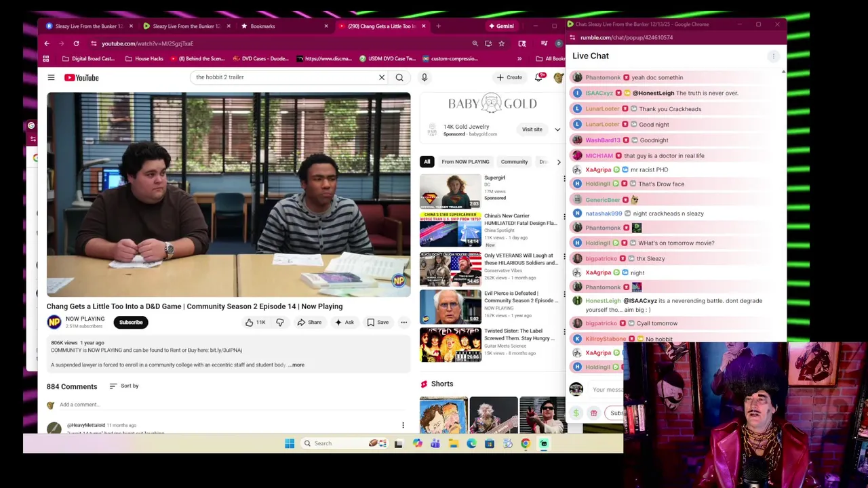Expand the Baby Gold ad chevron
Viewport: 868px width, 488px height.
[557, 129]
